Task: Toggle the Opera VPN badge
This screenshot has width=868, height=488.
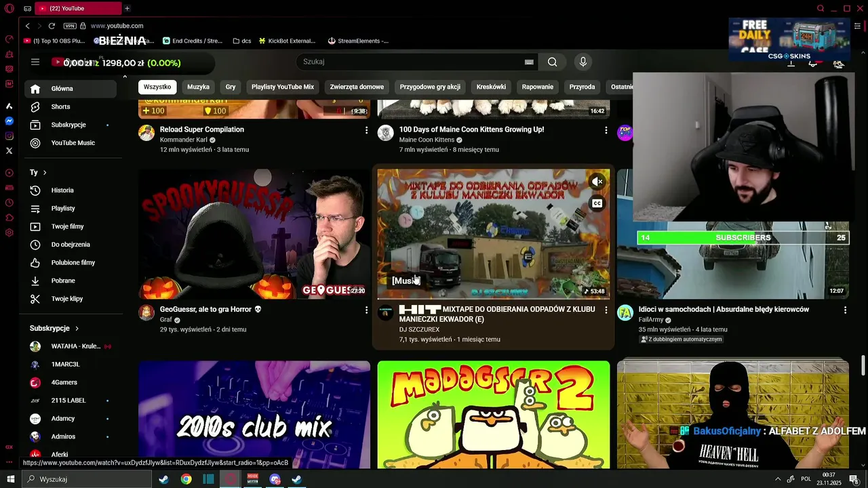Action: click(x=70, y=26)
